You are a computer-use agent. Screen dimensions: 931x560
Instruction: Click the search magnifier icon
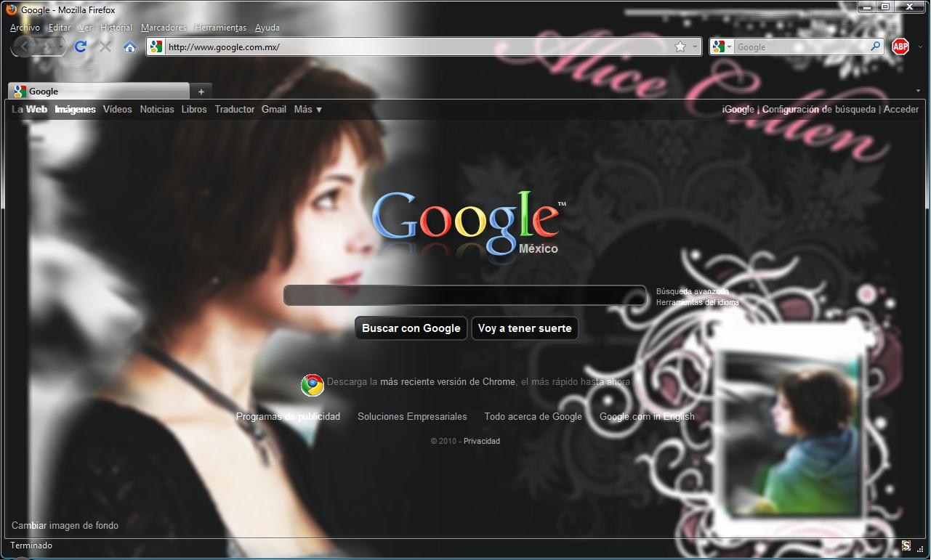tap(876, 46)
